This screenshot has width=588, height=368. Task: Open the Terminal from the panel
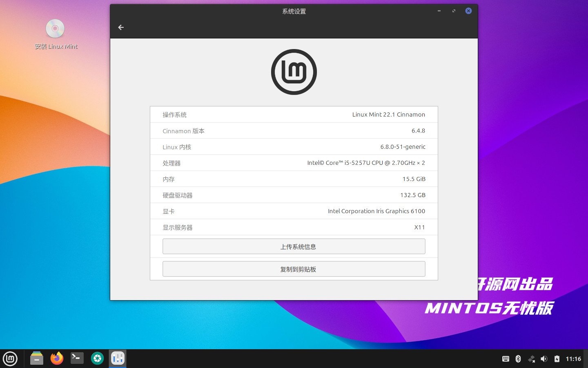click(x=77, y=359)
